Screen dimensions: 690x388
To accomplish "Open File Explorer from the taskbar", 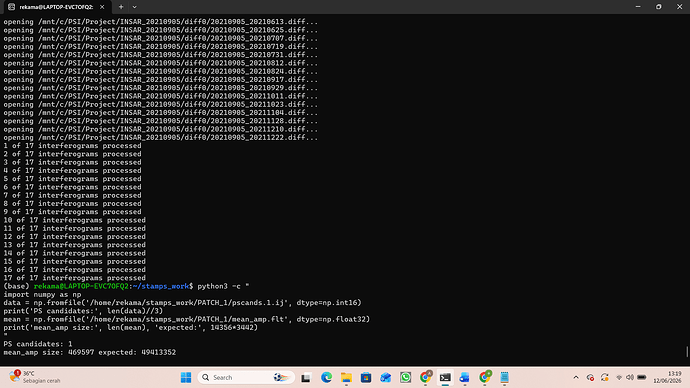I will point(346,377).
